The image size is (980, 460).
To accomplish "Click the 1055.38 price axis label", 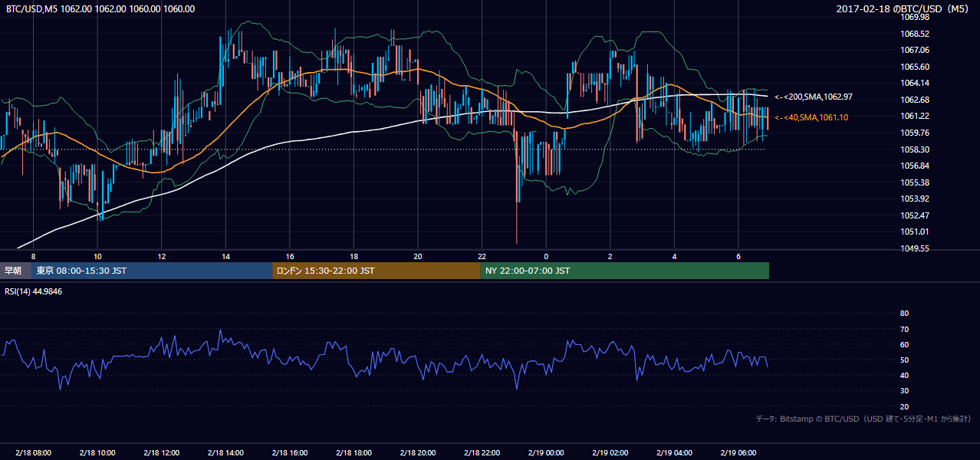I will pos(916,182).
